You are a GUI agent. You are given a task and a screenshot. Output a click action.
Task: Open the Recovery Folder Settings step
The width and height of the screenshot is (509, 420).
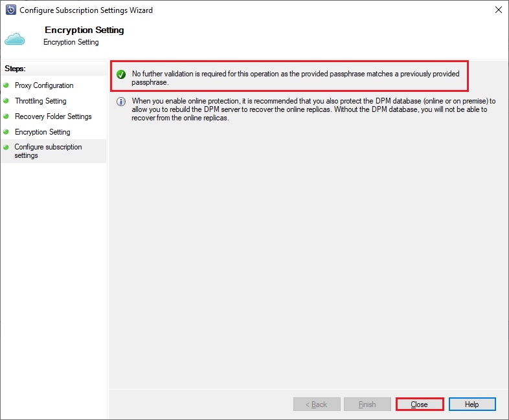tap(53, 116)
